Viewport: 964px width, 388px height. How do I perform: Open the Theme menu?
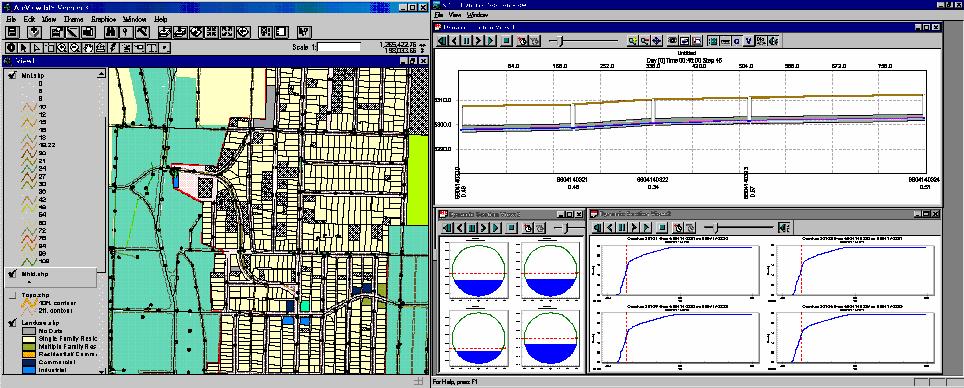[x=74, y=19]
